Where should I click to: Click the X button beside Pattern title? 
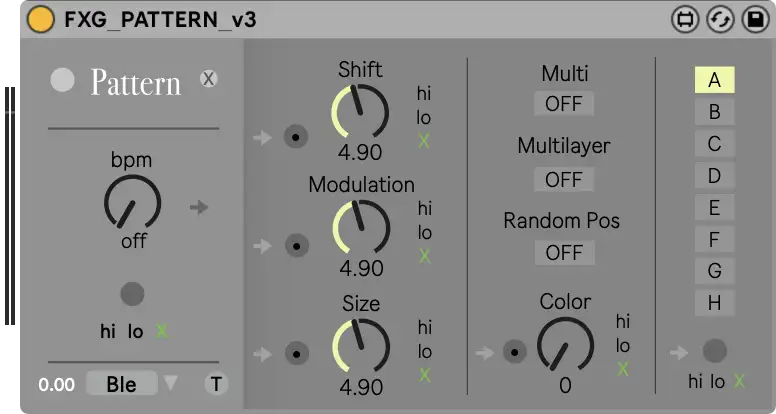tap(208, 79)
